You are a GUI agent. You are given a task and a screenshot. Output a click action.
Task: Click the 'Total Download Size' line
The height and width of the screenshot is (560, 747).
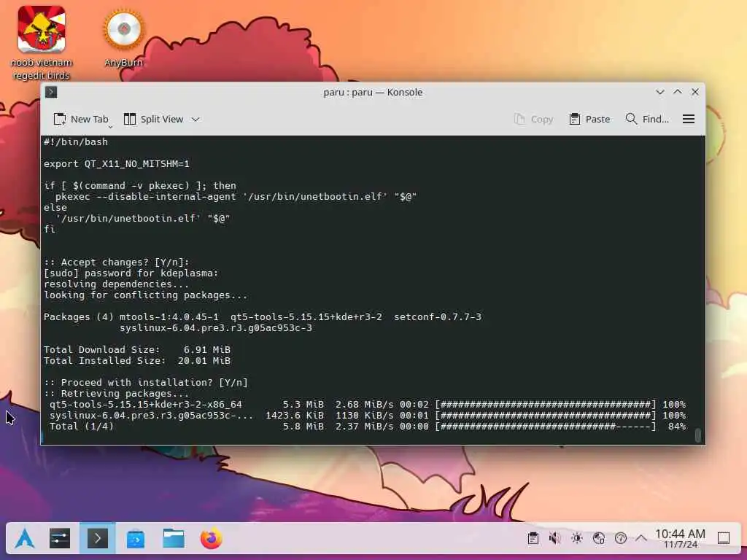(137, 349)
